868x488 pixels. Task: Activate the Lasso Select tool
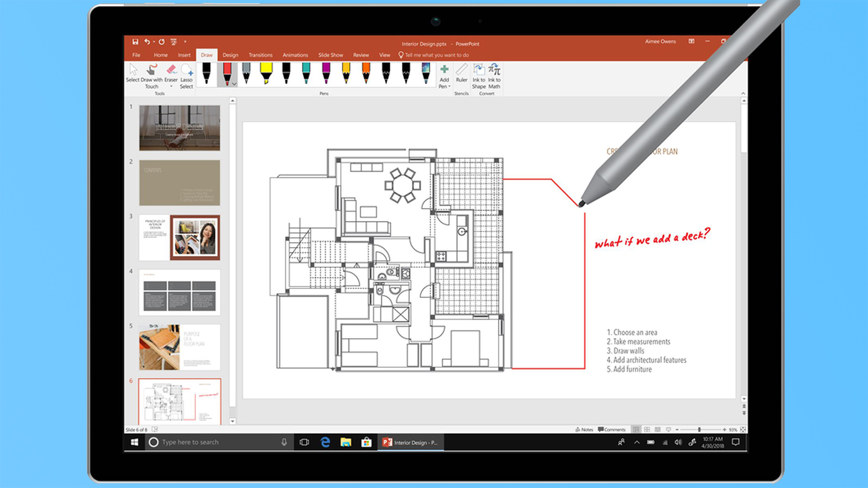click(186, 76)
